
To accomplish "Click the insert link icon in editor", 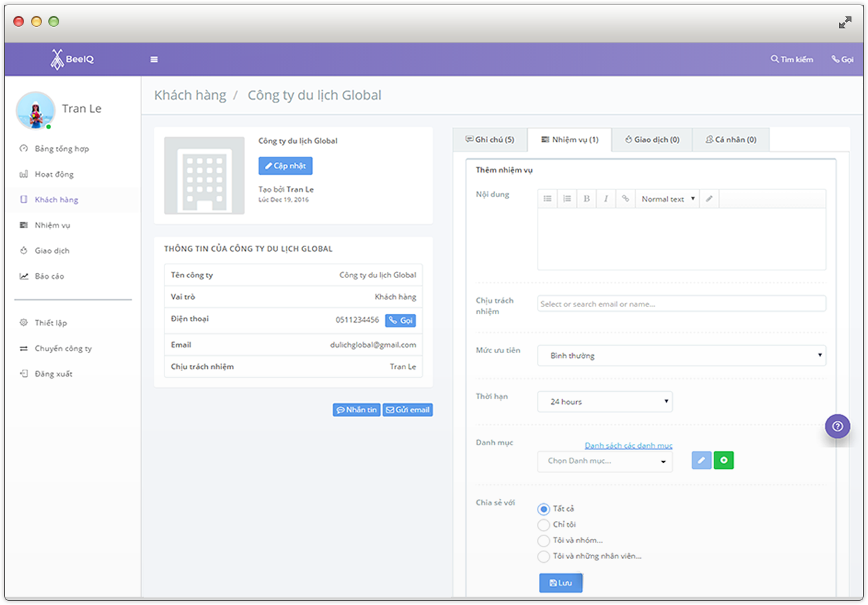I will coord(625,199).
